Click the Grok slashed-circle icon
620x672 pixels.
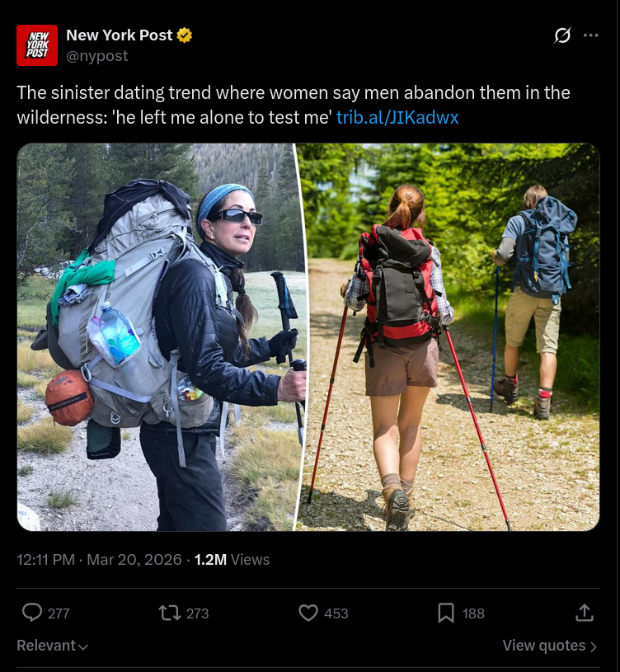[561, 35]
